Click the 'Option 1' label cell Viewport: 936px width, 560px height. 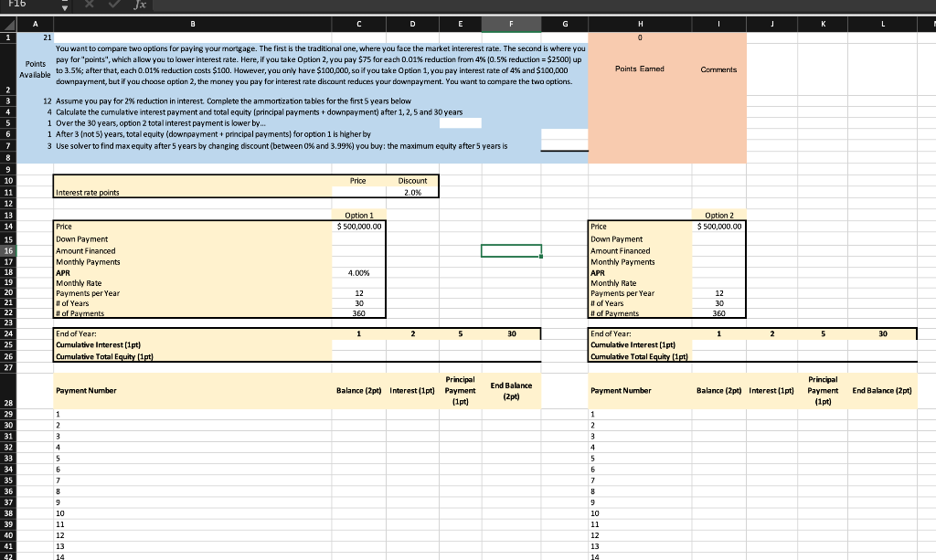pyautogui.click(x=358, y=215)
